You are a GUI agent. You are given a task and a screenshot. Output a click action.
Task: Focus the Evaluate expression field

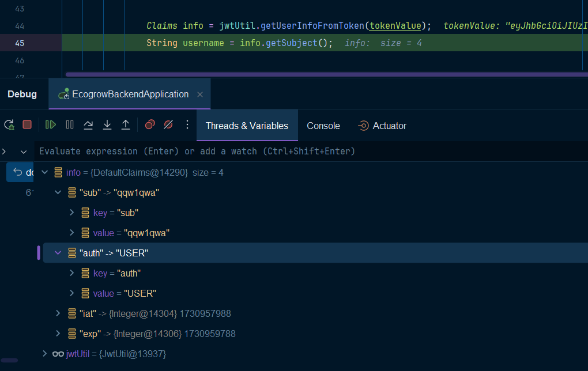coord(311,152)
